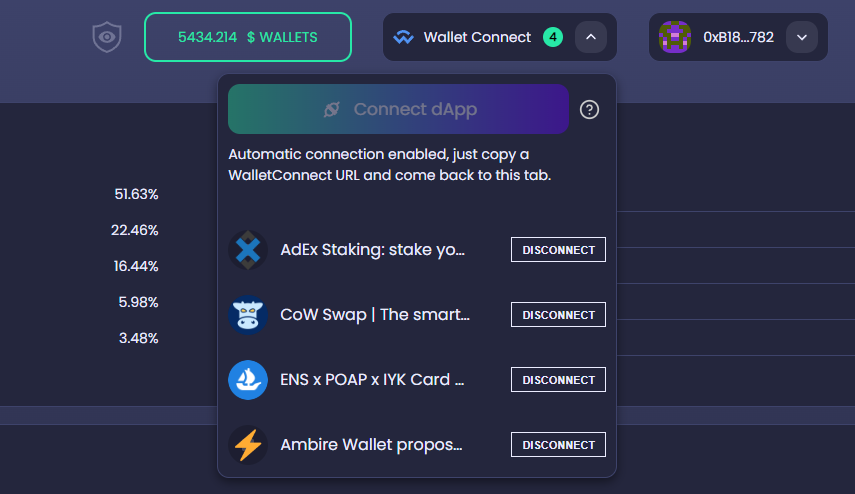Collapse the Wallet Connect dropdown chevron
This screenshot has width=855, height=494.
tap(591, 37)
